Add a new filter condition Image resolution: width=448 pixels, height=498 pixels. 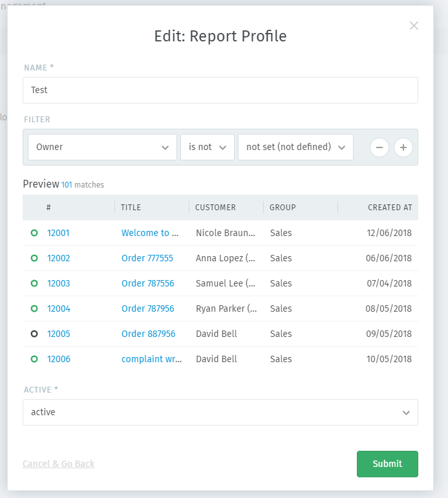[403, 147]
